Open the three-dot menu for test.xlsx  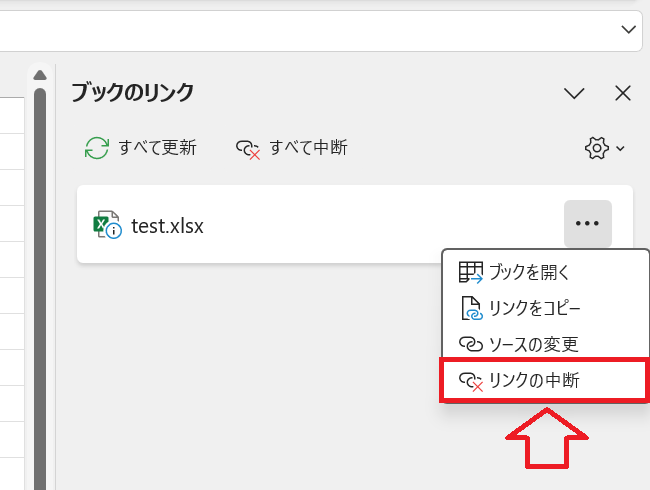[587, 223]
